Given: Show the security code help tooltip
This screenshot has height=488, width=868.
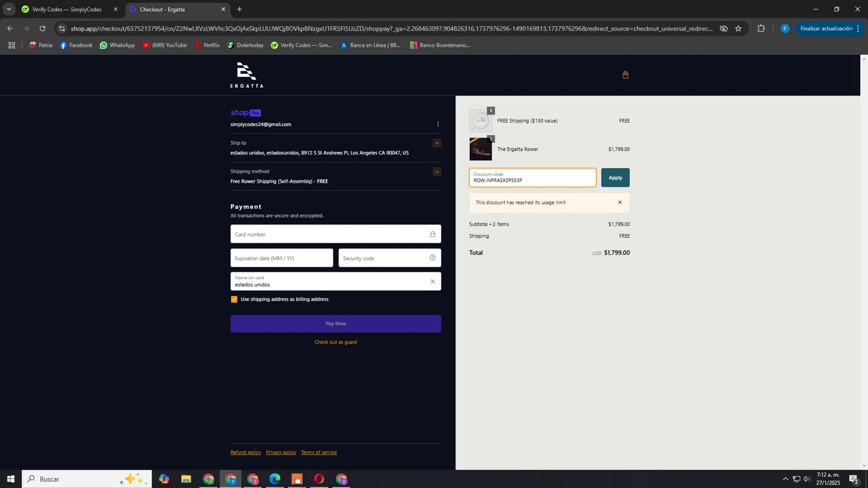Looking at the screenshot, I should [432, 258].
